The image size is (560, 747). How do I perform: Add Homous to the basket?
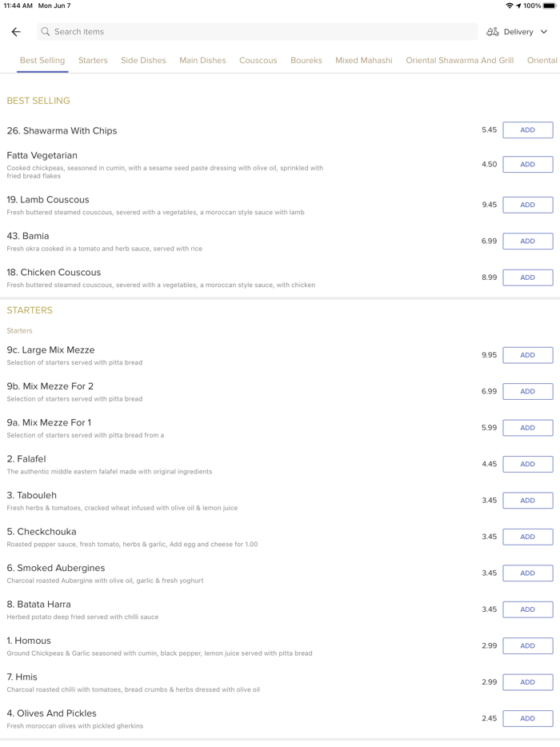[527, 645]
